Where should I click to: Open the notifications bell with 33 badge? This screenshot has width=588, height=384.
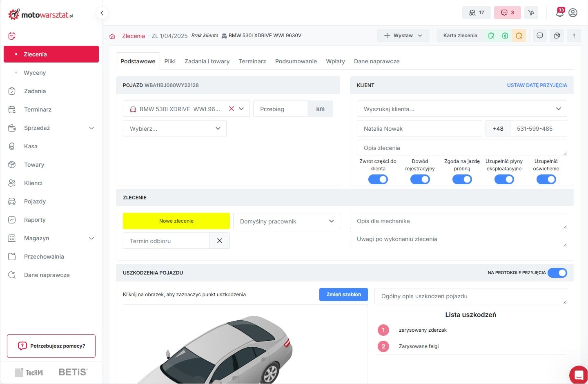560,12
